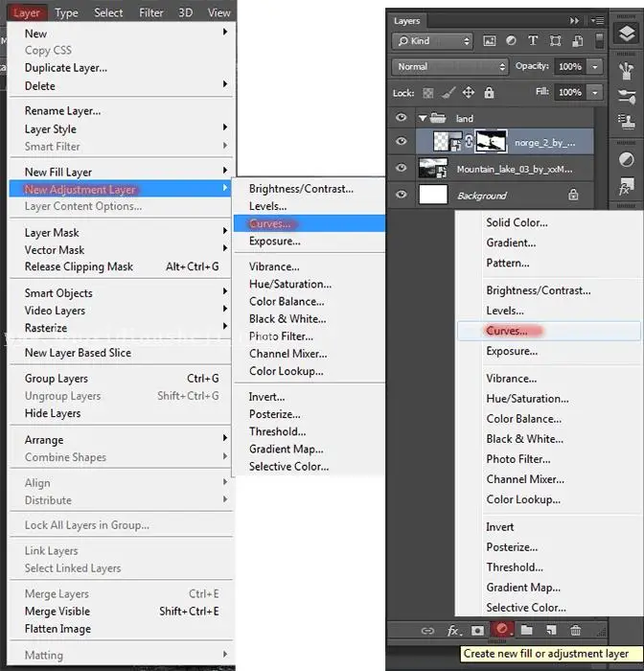Enable the shape layers filter icon
644x671 pixels.
(x=556, y=41)
